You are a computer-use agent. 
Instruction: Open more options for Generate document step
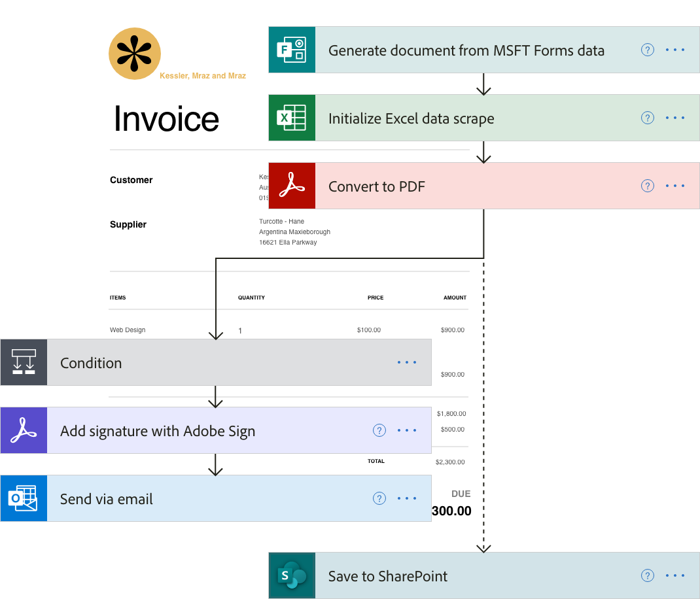675,50
